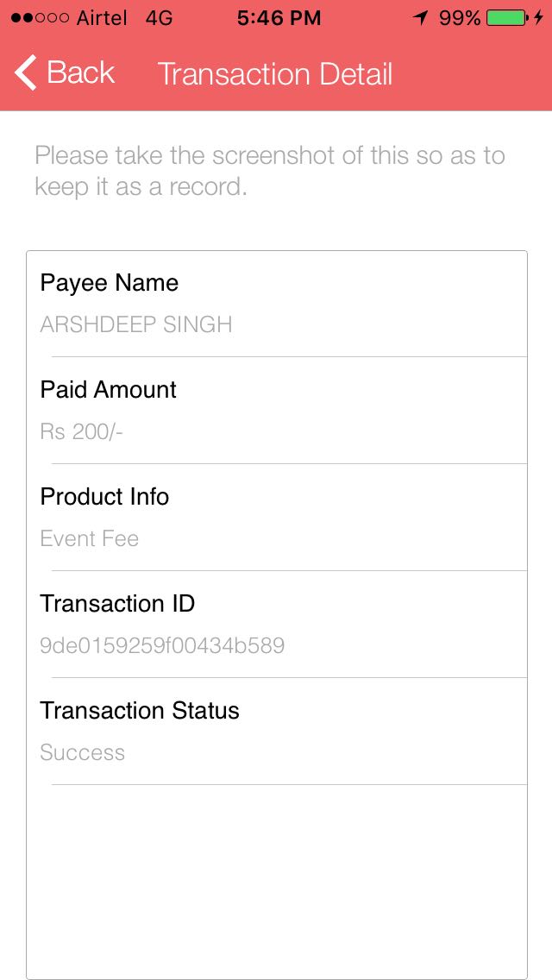Tap the transaction ID value 9de0159259f00434b589
Viewport: 552px width, 980px height.
162,645
